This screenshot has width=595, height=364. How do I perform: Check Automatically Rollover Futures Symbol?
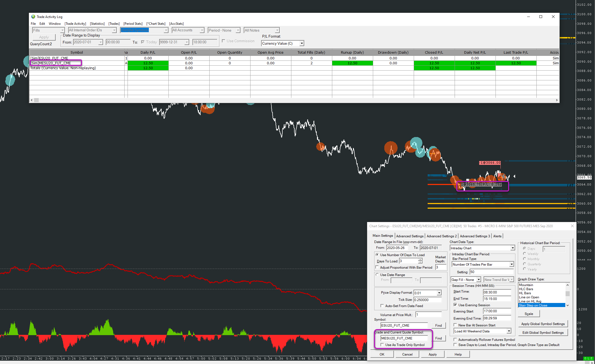(x=455, y=339)
